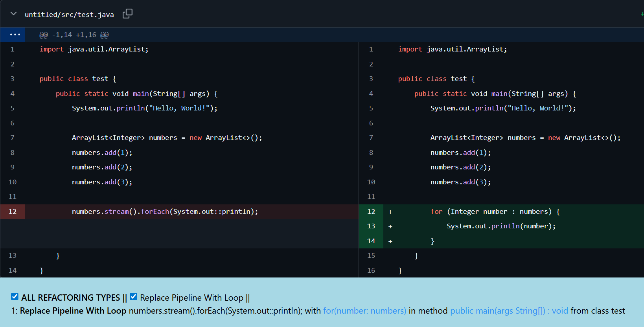Screen dimensions: 644x327
Task: Click the plus marker beside the for loop line
Action: (x=390, y=212)
